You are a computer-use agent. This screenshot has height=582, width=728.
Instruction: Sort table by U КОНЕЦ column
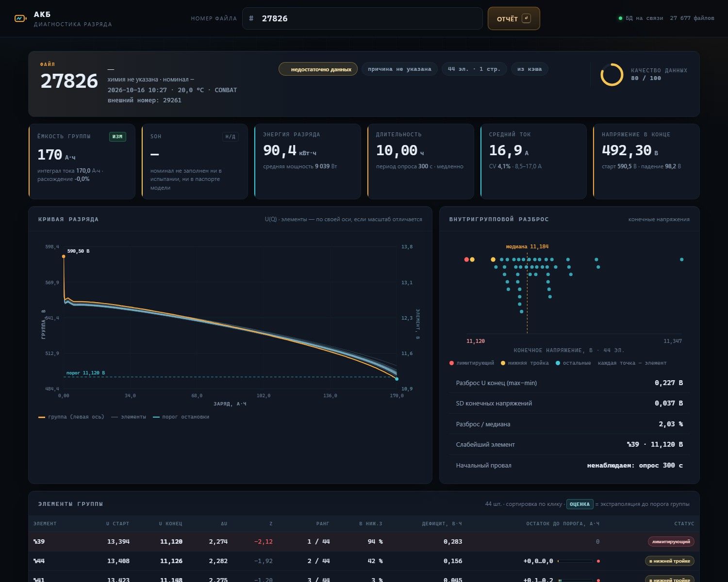click(170, 524)
